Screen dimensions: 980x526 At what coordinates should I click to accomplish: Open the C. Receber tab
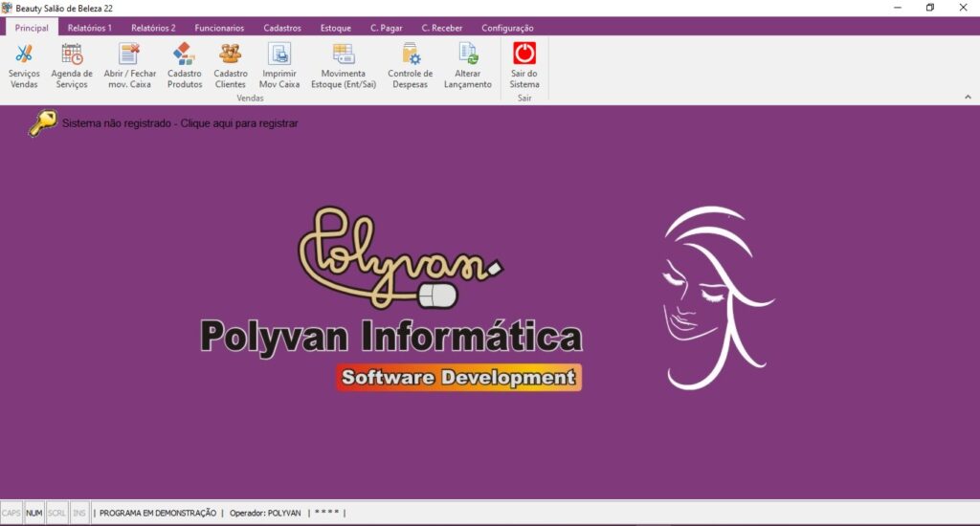click(442, 28)
